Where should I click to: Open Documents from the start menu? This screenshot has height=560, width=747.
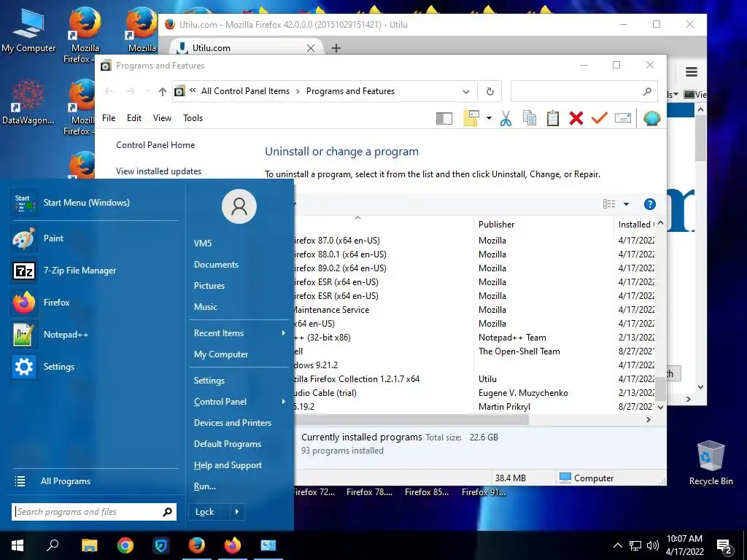coord(239,264)
